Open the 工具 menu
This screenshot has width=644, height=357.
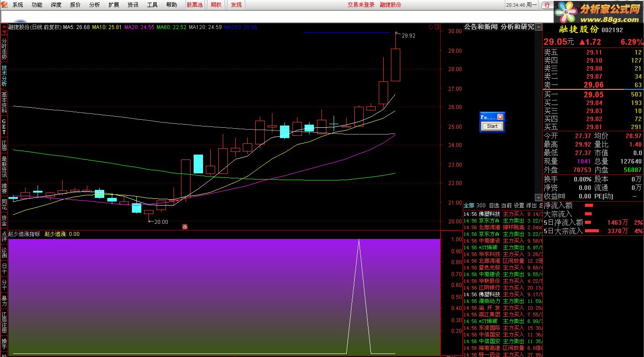[153, 5]
